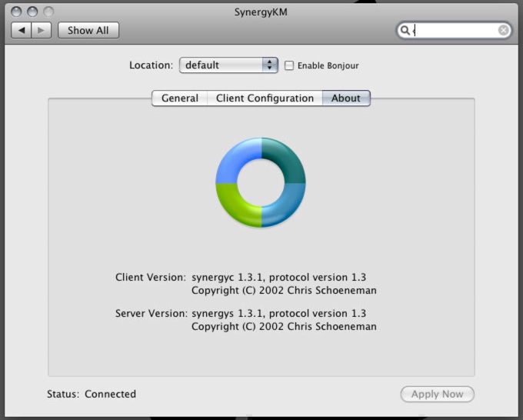Click the 'Connected' status text

[x=111, y=394]
